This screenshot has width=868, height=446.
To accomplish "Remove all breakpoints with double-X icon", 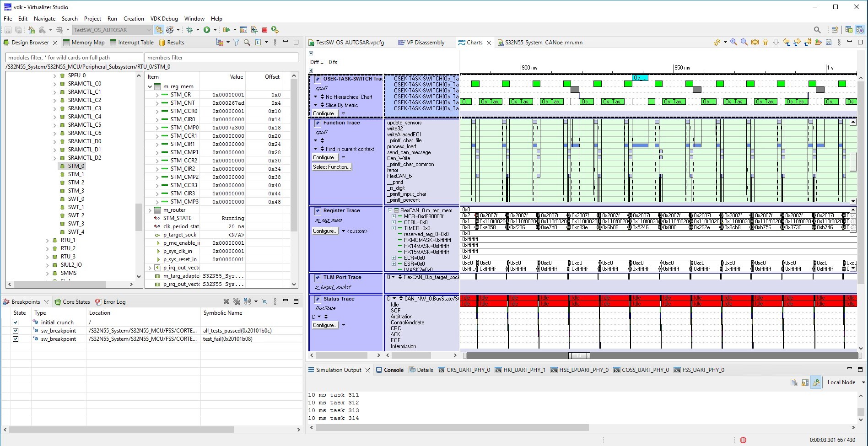I will [237, 302].
